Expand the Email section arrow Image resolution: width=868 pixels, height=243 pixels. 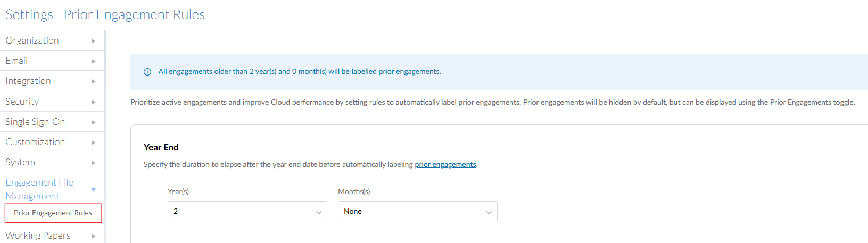pyautogui.click(x=94, y=61)
